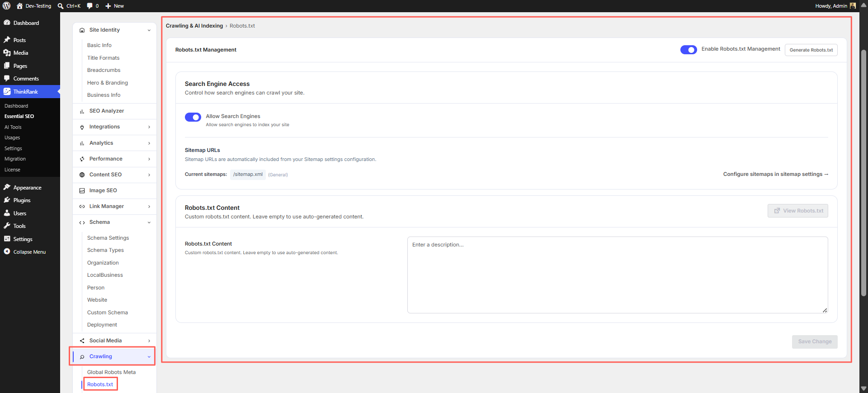Open the comments bubble icon in admin bar

[x=90, y=6]
